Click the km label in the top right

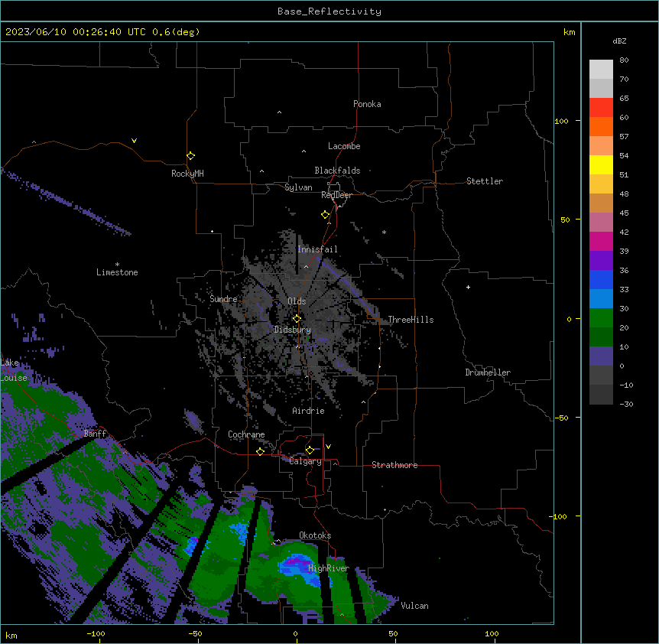coord(569,32)
